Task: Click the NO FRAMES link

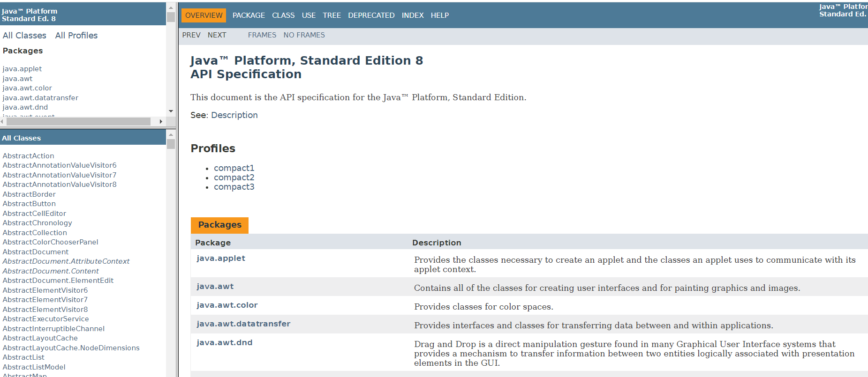Action: (304, 35)
